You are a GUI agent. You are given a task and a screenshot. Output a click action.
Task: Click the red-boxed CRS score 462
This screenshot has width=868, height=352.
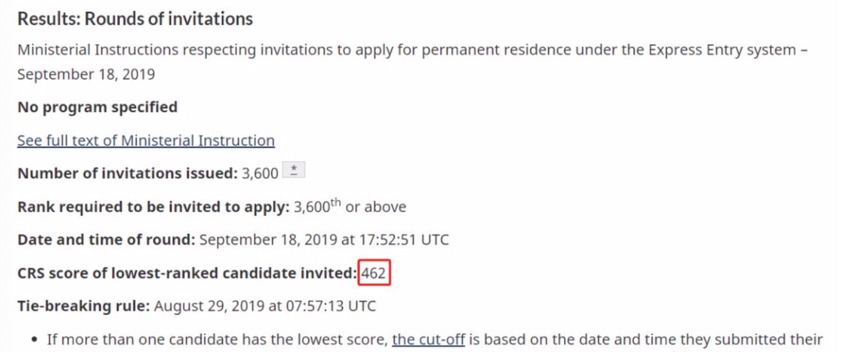(x=374, y=273)
